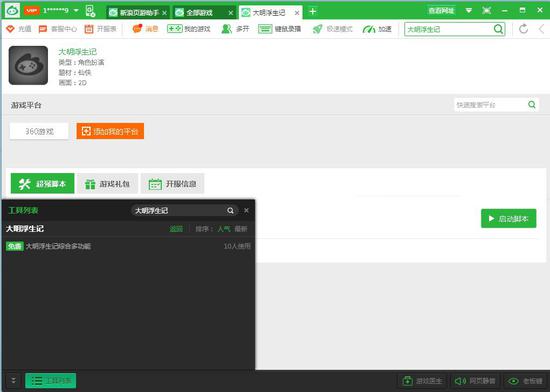550x392 pixels.
Task: Click the green 免费 free badge
Action: (x=14, y=246)
